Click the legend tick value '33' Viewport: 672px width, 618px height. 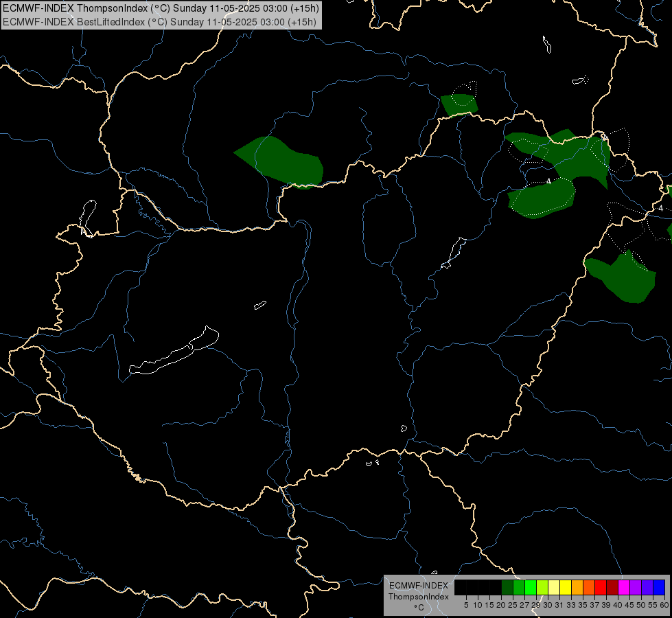point(571,605)
